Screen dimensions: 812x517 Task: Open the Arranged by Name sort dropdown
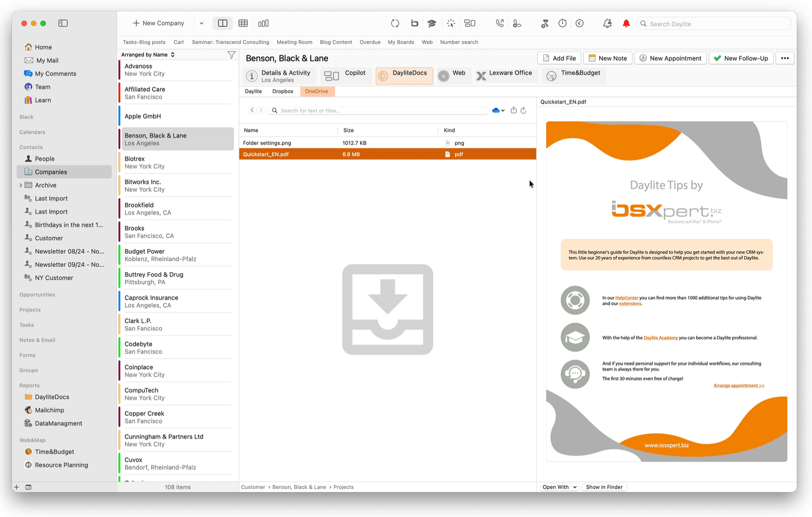click(x=148, y=54)
